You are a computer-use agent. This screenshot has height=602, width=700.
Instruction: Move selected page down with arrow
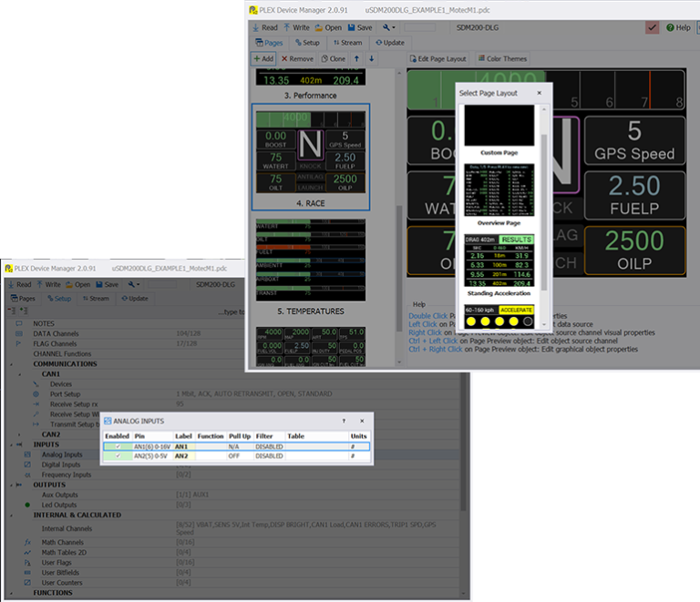(x=372, y=58)
